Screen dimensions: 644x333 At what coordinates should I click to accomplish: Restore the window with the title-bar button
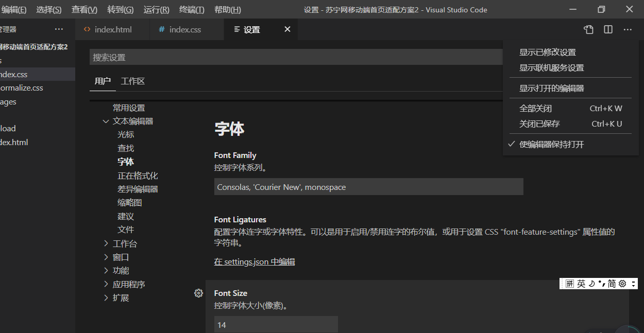click(601, 9)
